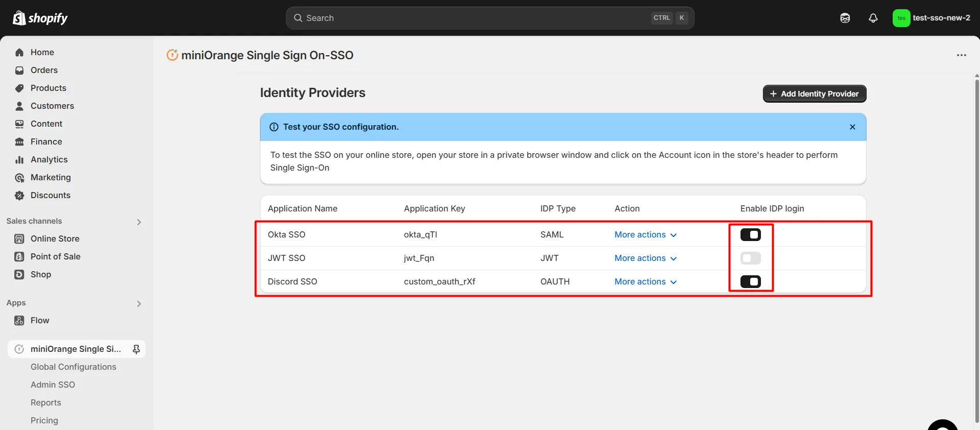Unpin the miniOrange app with the pin icon
The height and width of the screenshot is (430, 980).
pyautogui.click(x=136, y=349)
